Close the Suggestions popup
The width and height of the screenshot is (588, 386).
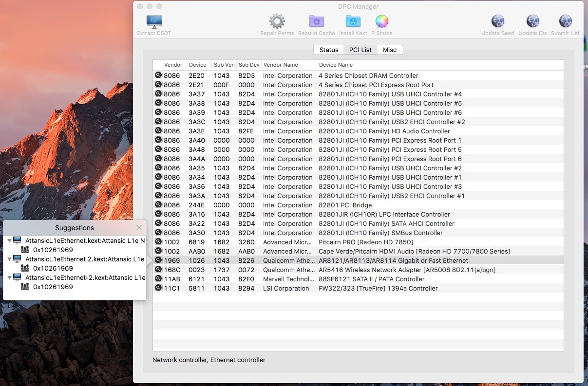(139, 228)
